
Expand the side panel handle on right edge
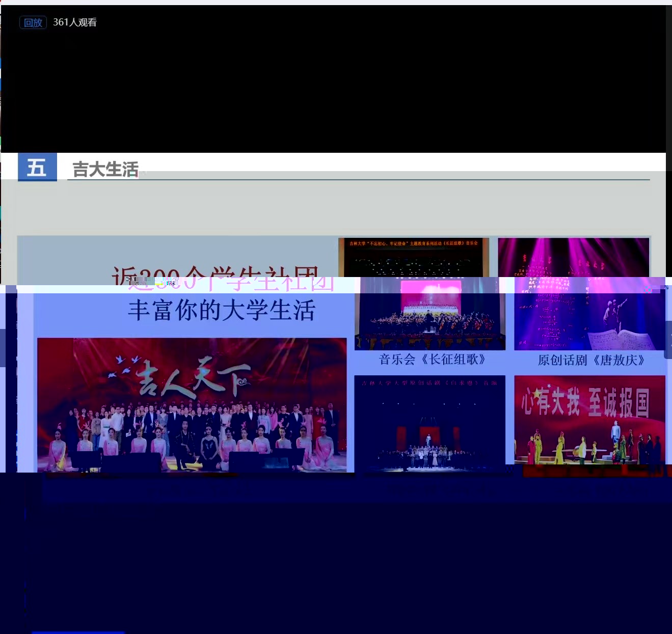point(668,340)
